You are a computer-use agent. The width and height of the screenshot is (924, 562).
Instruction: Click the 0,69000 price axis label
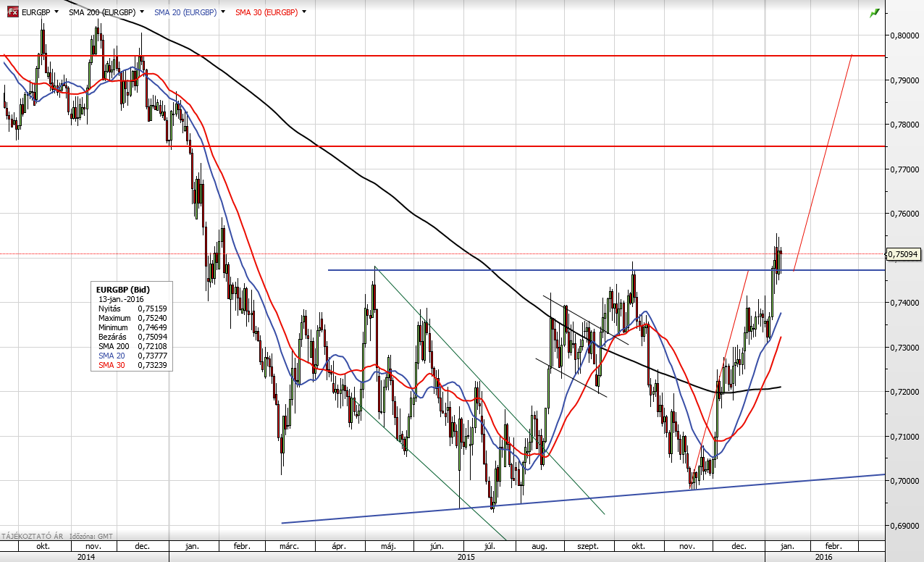coord(905,526)
